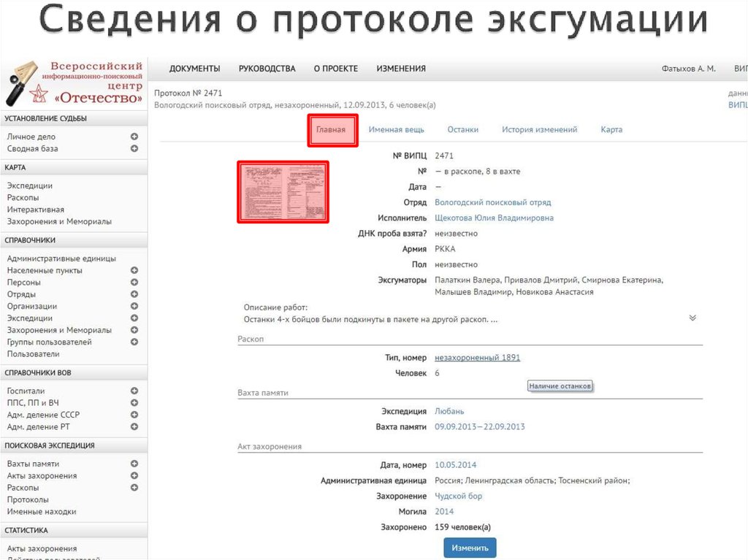Viewport: 748px width, 560px height.
Task: Add a new record via Персоны plus icon
Action: click(x=134, y=282)
